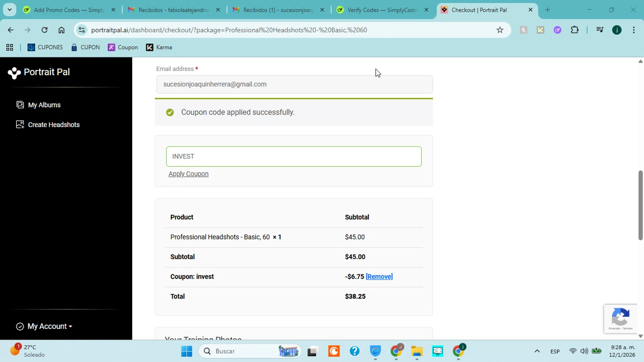The image size is (644, 362).
Task: Click the address bar URL
Action: [229, 30]
